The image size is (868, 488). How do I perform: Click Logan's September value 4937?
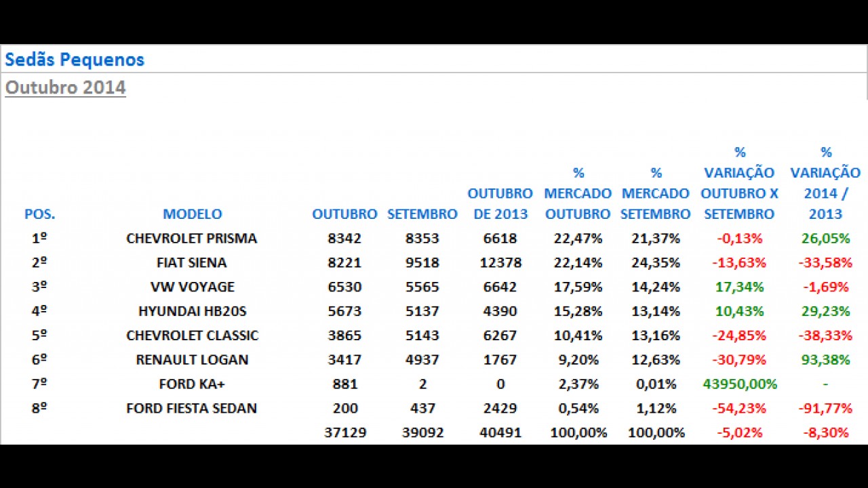point(422,360)
